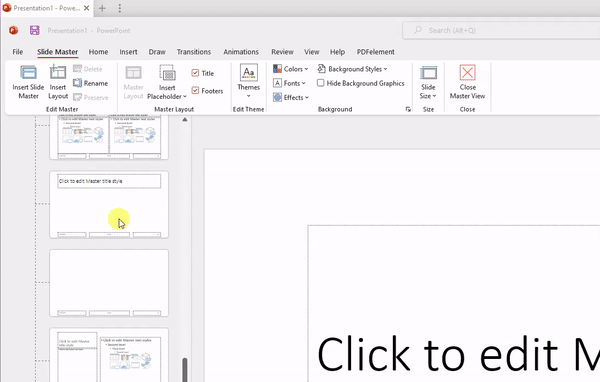Enable Hide Background Graphics checkbox
The image size is (600, 382).
321,83
